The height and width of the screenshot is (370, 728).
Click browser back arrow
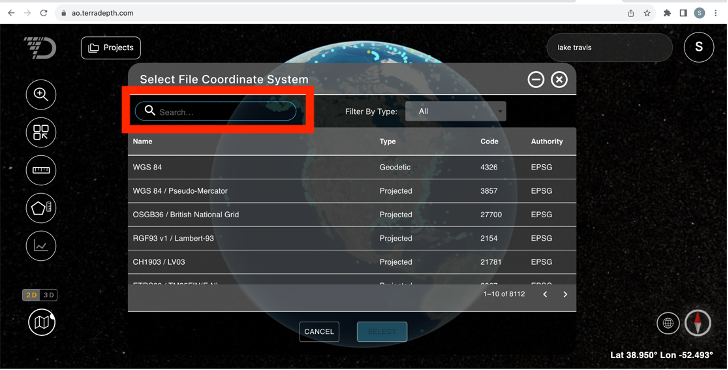pyautogui.click(x=11, y=13)
